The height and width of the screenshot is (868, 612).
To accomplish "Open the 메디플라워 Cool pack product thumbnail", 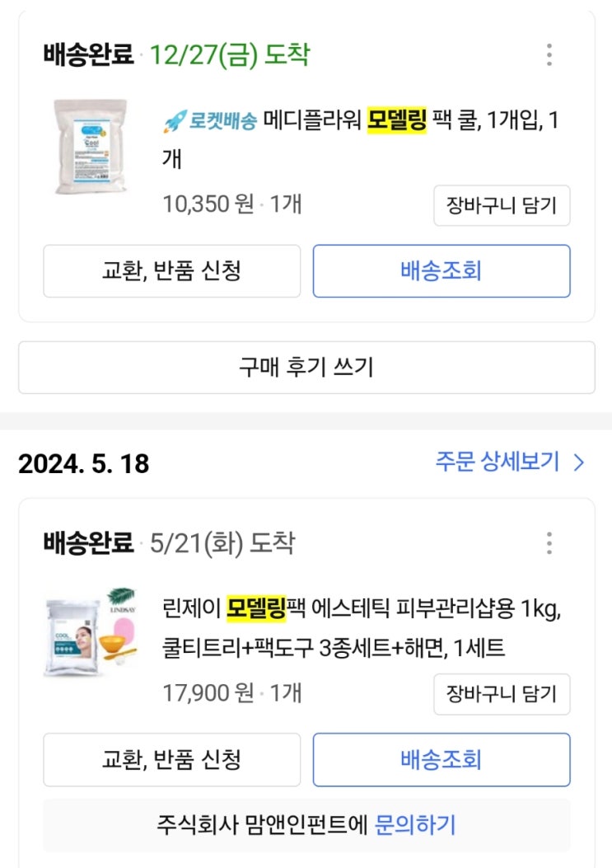I will point(88,147).
